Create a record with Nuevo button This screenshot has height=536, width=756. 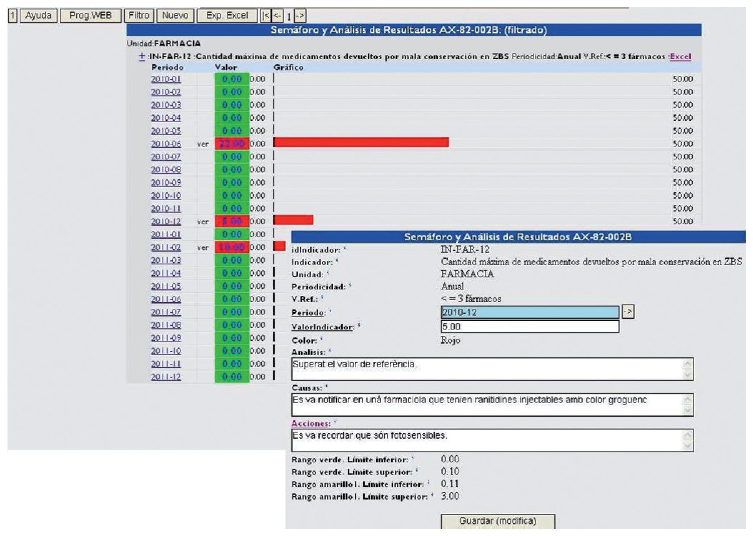pos(175,16)
